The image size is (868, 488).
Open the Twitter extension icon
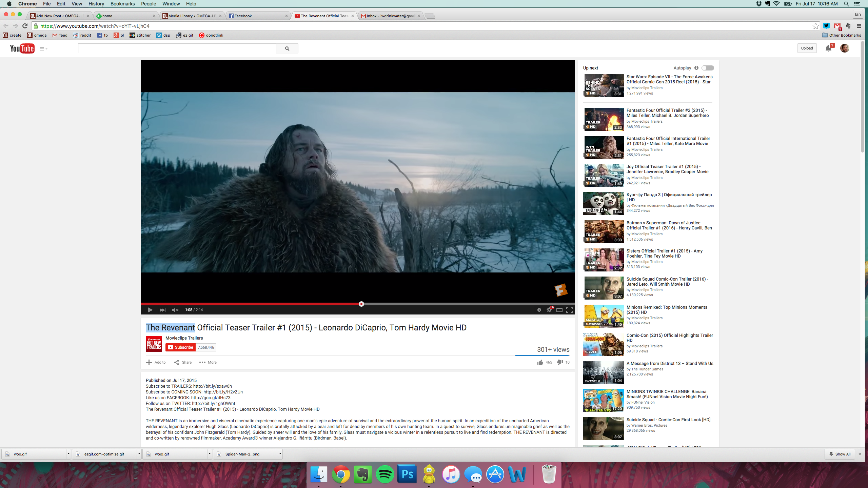pyautogui.click(x=826, y=26)
